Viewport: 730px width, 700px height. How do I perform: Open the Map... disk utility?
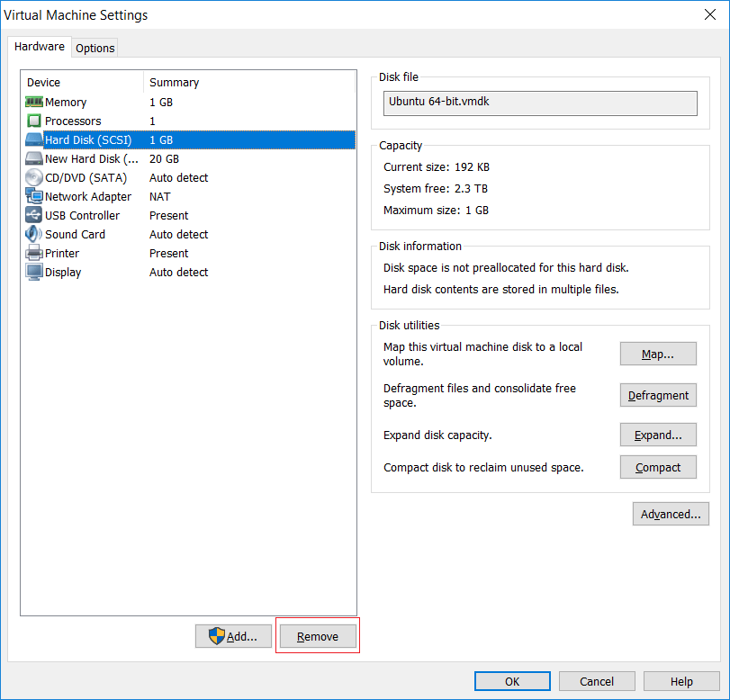click(x=658, y=354)
